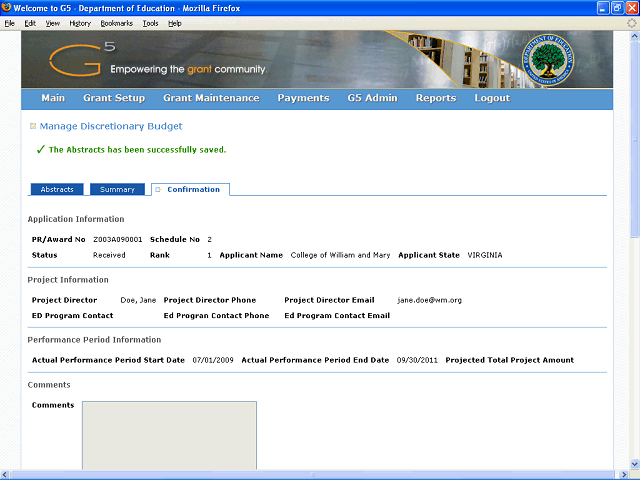Viewport: 640px width, 480px height.
Task: Open the Bookmarks menu
Action: (x=117, y=23)
